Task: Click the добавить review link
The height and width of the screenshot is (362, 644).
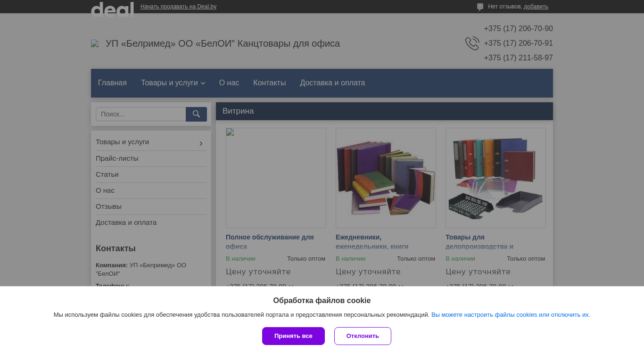Action: [536, 7]
